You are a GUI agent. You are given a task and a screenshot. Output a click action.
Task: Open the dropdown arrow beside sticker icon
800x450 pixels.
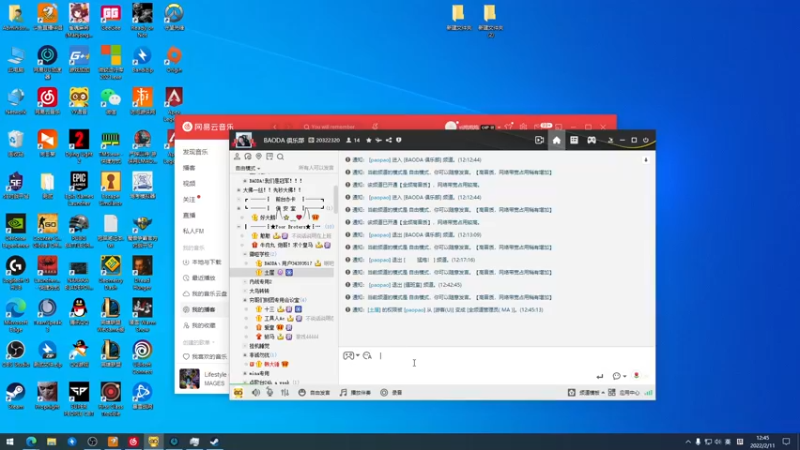pyautogui.click(x=358, y=356)
